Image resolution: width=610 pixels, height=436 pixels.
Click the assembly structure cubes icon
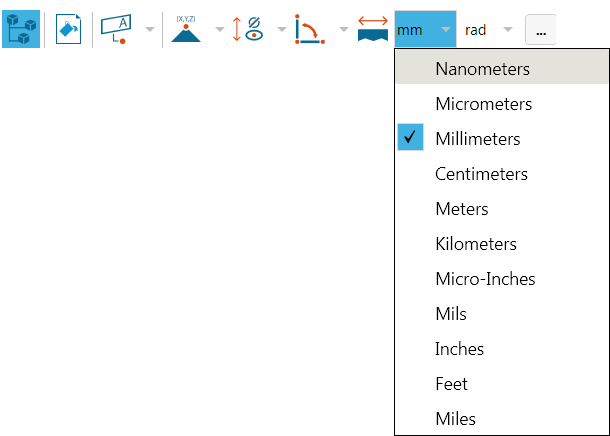coord(21,29)
